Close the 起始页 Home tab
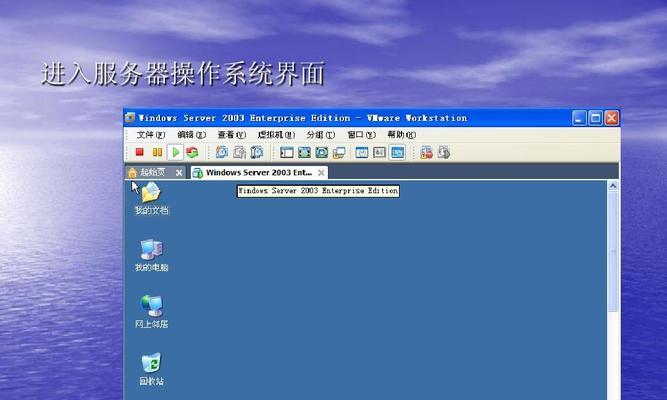667x400 pixels. pos(179,172)
